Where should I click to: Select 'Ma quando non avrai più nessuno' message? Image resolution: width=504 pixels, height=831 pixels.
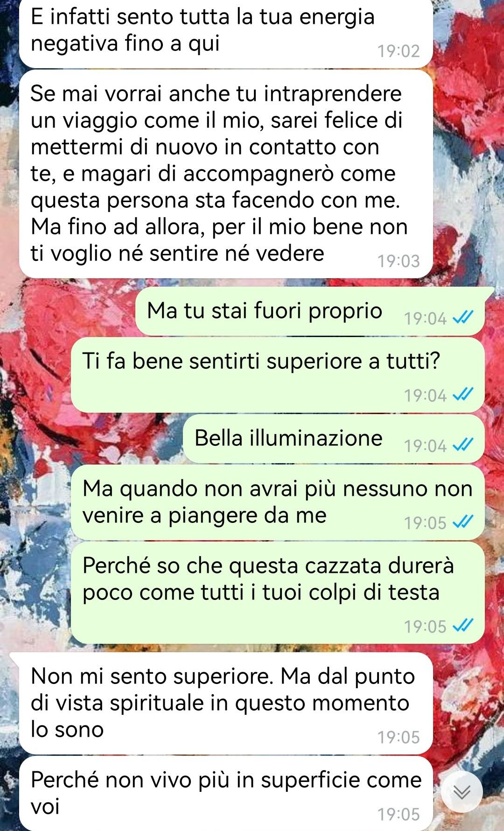tap(278, 502)
